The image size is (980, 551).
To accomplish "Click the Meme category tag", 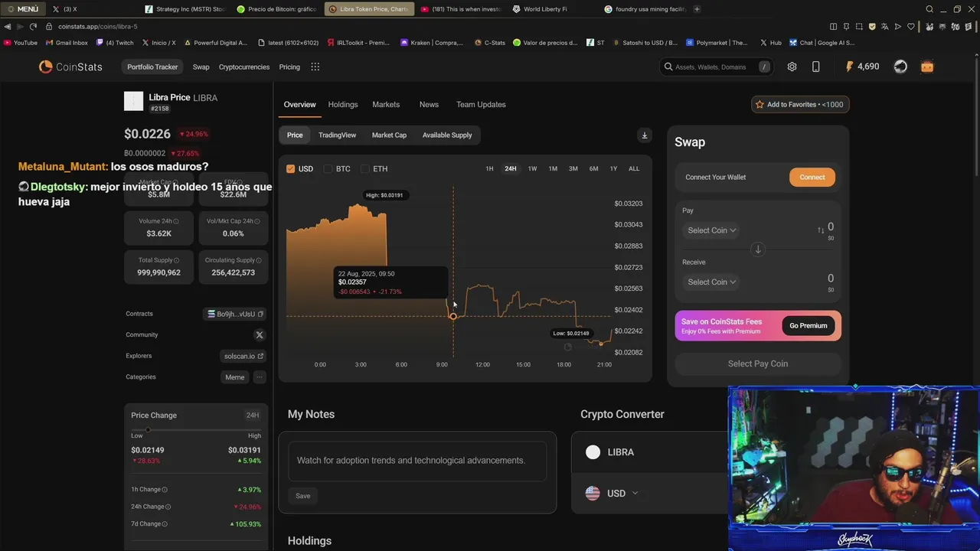I will [x=235, y=377].
